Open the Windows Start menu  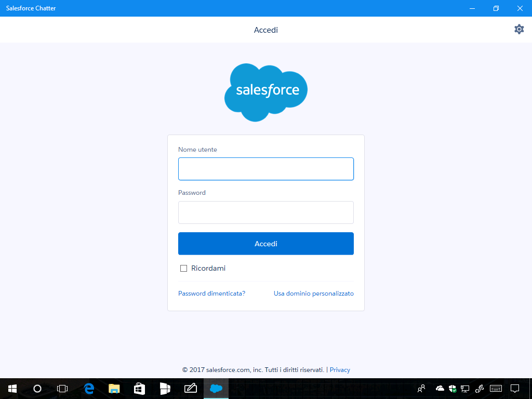click(12, 389)
